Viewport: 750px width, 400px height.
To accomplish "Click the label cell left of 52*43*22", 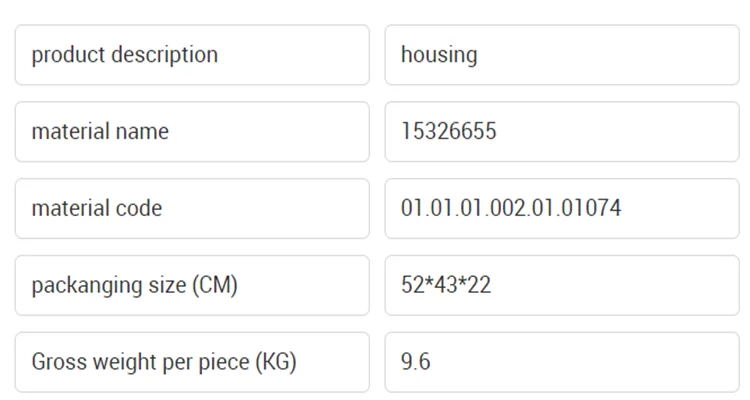I will point(191,286).
